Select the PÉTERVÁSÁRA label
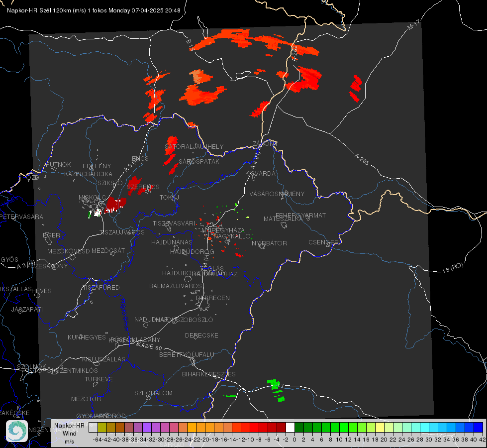This screenshot has width=487, height=448. click(x=21, y=217)
